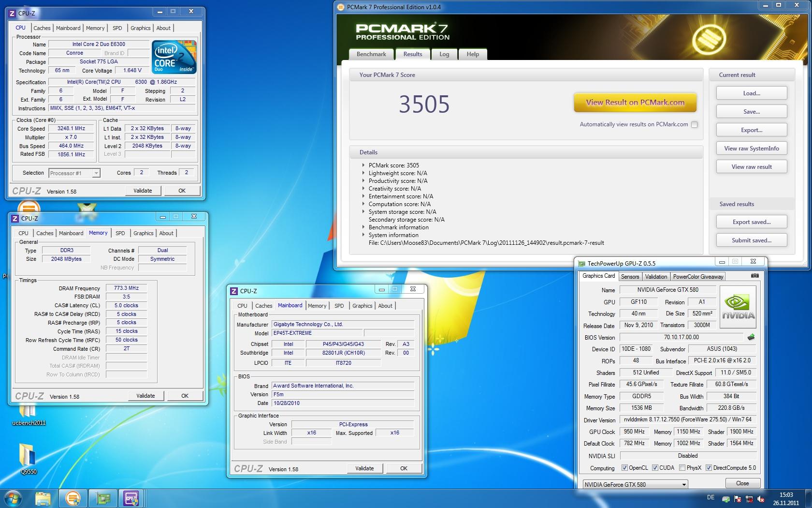Open SPD tab in CPU-Z Memory window
Screen dimensions: 812x508
[120, 233]
